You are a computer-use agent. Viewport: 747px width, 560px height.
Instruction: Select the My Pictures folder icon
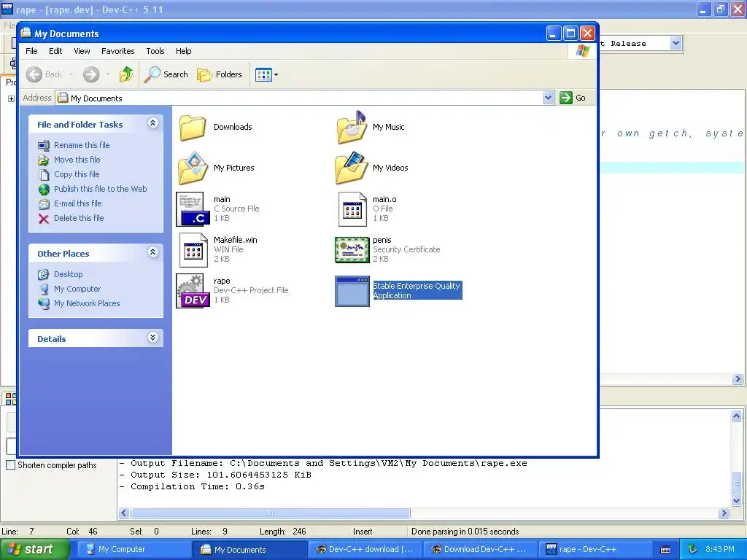pyautogui.click(x=193, y=168)
